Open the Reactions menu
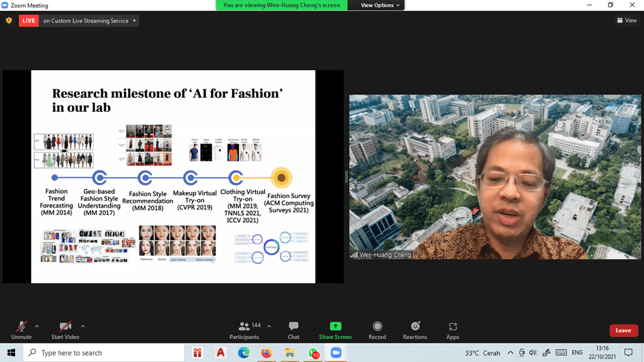 coord(415,330)
